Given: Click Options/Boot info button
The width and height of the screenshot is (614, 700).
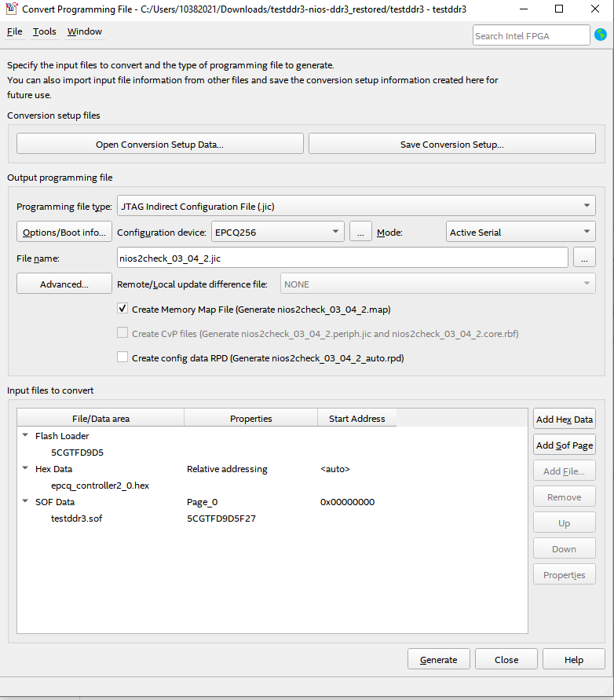Looking at the screenshot, I should 64,232.
